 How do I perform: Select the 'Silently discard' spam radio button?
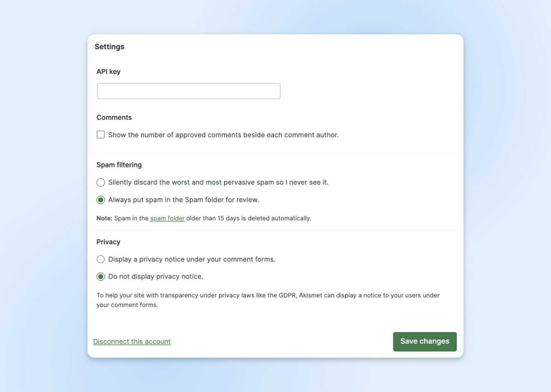click(x=101, y=182)
